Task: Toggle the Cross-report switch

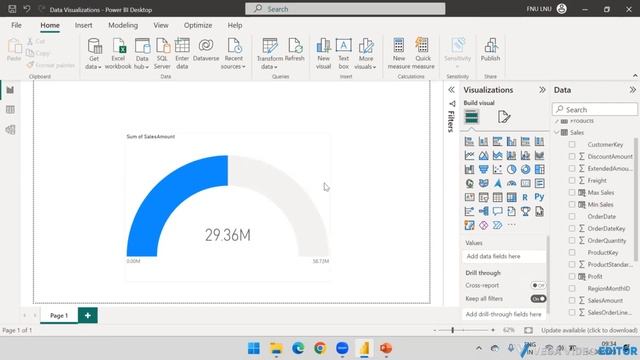Action: coord(538,285)
